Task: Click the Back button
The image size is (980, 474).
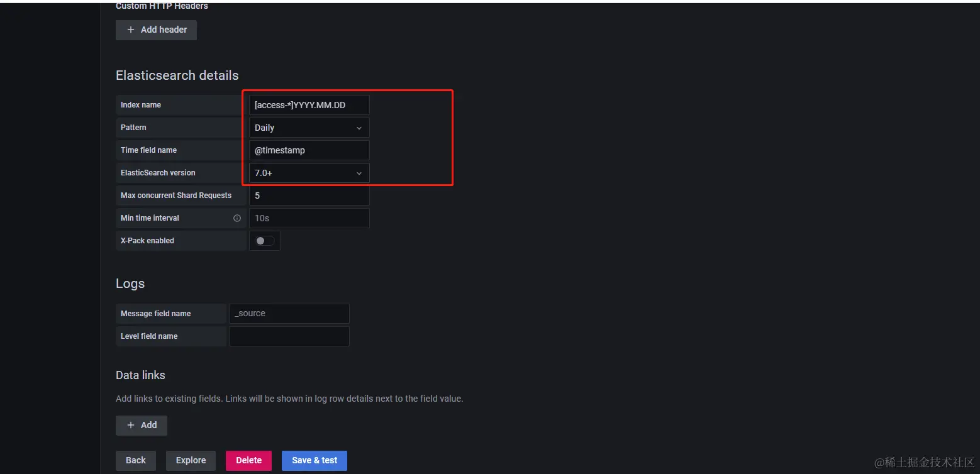Action: point(136,460)
